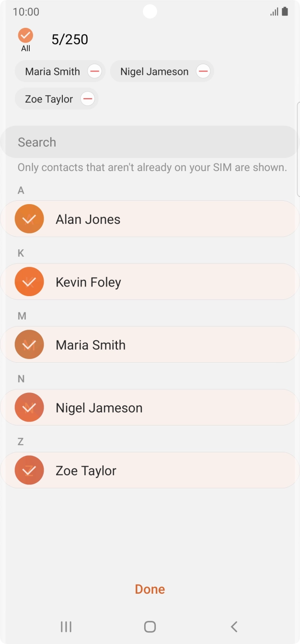The width and height of the screenshot is (300, 644).
Task: Tap the Android back navigation icon
Action: click(234, 626)
